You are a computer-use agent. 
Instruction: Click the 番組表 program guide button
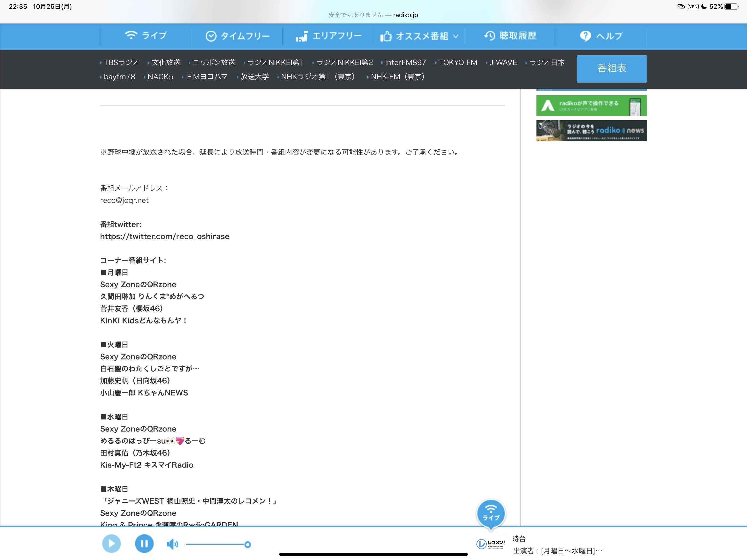pos(612,69)
